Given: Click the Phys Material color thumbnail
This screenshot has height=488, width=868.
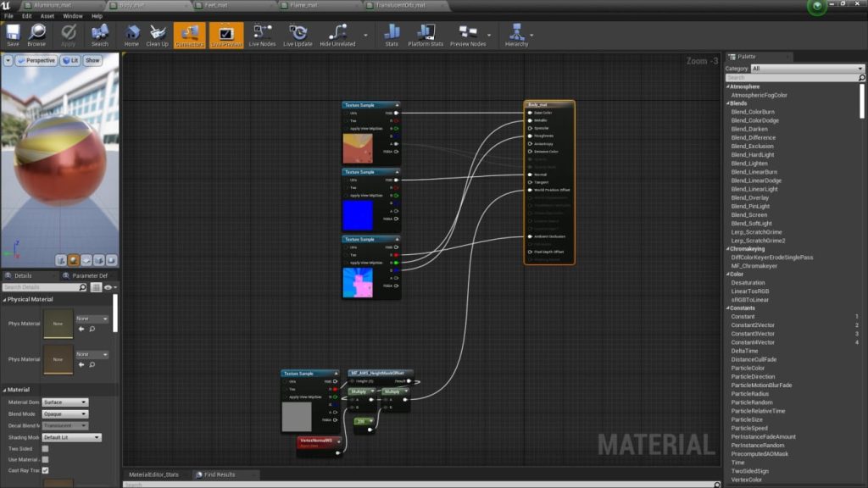Looking at the screenshot, I should point(57,323).
